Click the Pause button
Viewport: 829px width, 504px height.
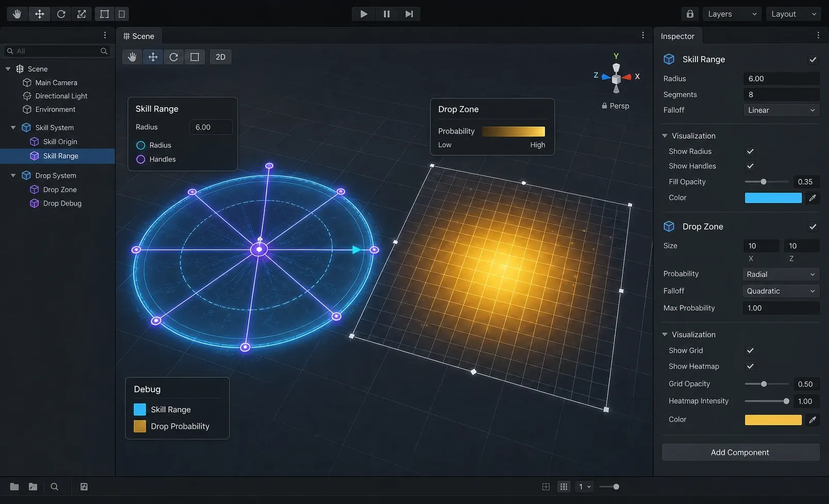387,14
